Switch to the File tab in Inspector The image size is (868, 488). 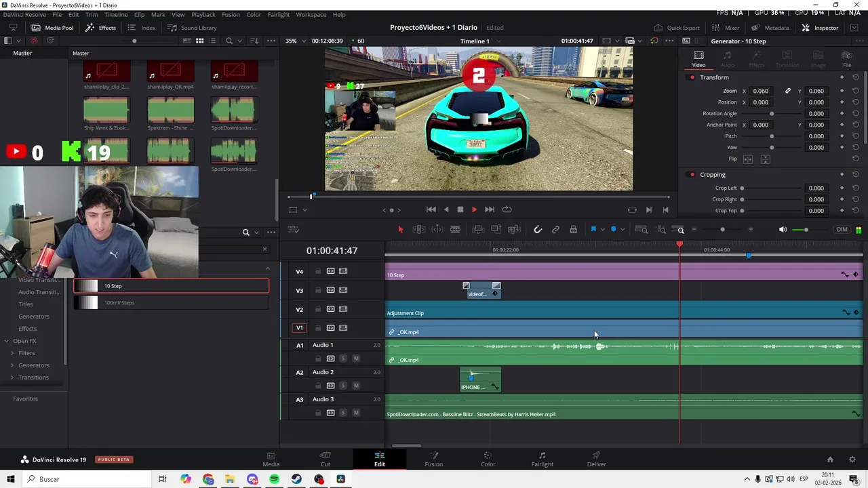(847, 59)
